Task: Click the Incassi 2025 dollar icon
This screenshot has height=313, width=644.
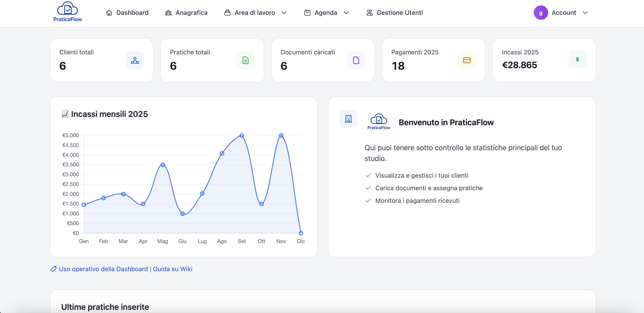Action: (577, 59)
